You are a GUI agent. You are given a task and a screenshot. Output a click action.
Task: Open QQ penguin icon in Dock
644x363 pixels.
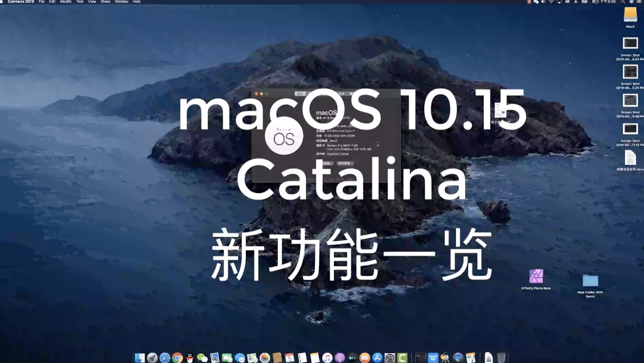coord(190,357)
